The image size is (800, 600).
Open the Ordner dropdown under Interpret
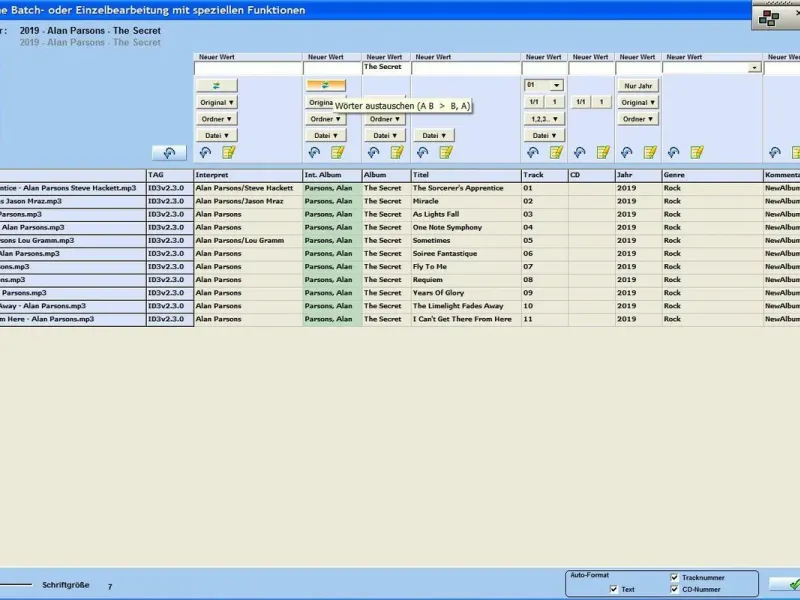[x=217, y=119]
